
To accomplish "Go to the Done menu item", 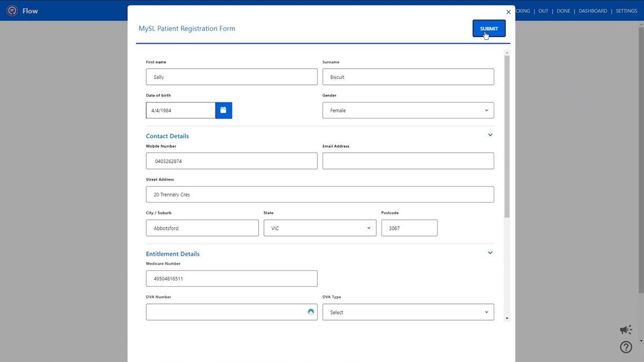I will click(x=563, y=11).
